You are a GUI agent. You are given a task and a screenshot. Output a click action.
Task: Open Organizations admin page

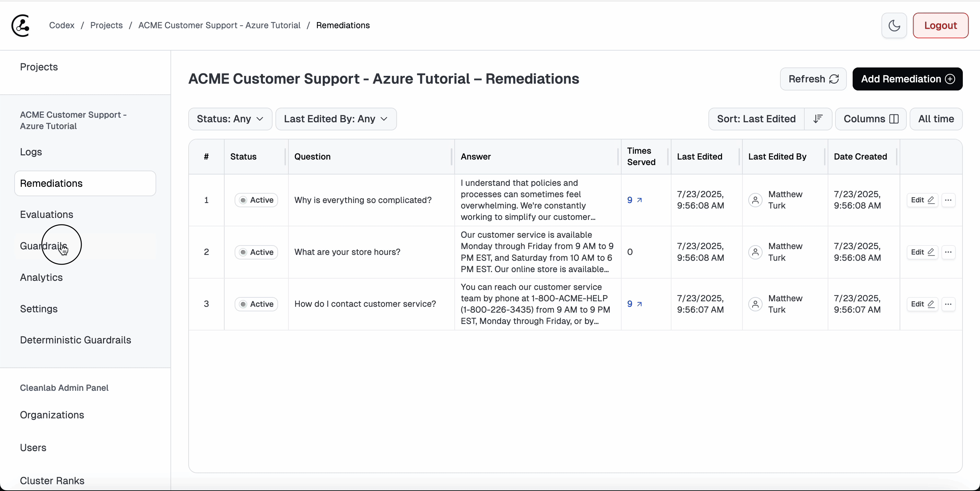coord(52,415)
